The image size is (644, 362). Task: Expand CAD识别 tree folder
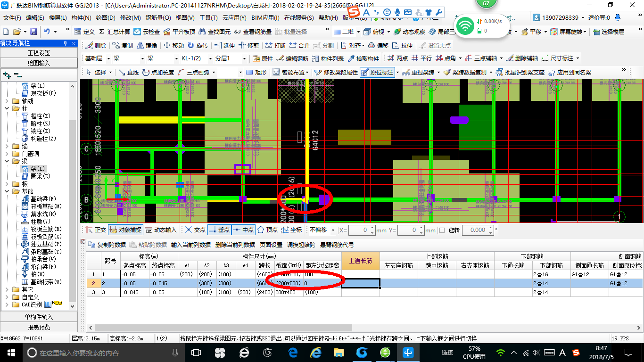tap(7, 304)
